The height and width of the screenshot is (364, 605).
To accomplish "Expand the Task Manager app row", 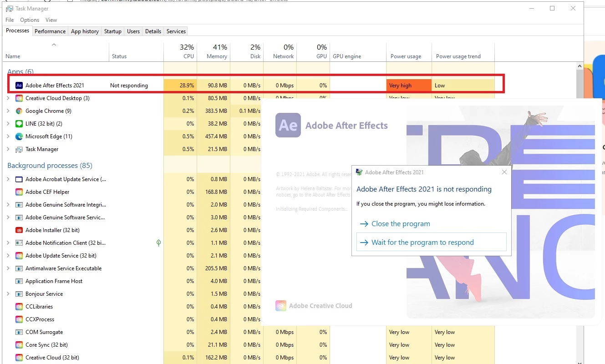I will (8, 149).
